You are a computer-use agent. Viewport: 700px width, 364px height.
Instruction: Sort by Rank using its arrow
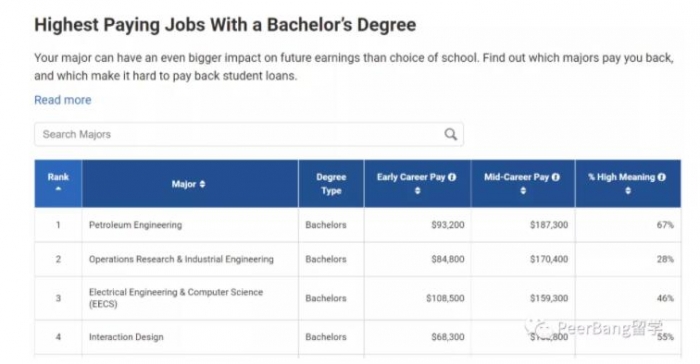(x=58, y=189)
